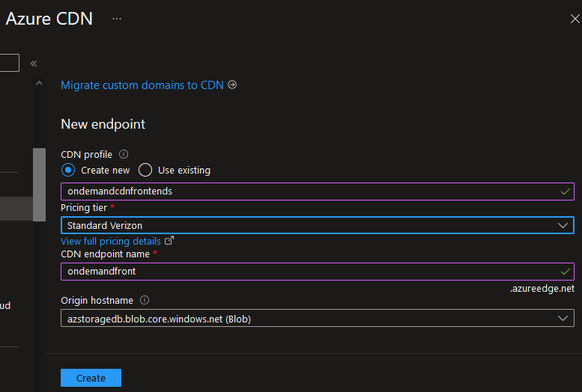582x392 pixels.
Task: Click the CDN endpoint name label
Action: click(x=105, y=254)
